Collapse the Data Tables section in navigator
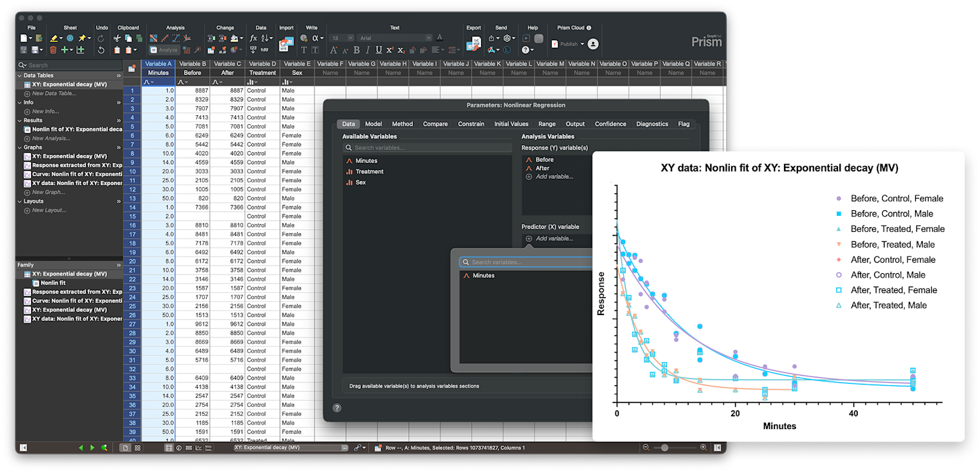This screenshot has width=980, height=473. (x=19, y=75)
